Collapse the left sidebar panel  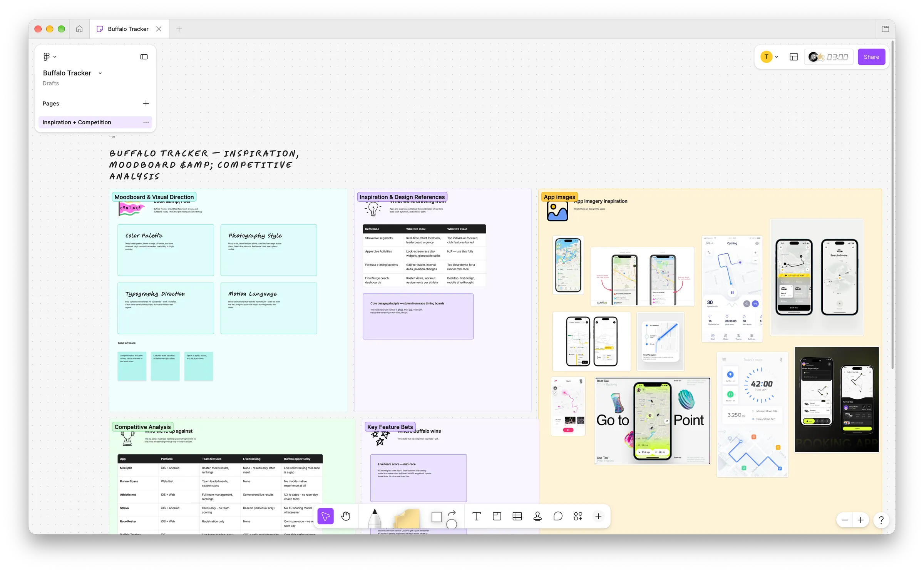(144, 57)
